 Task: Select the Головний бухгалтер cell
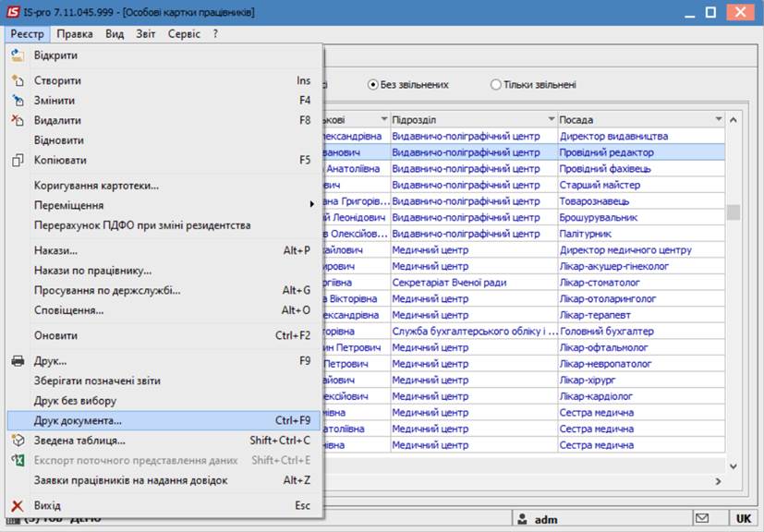coord(641,332)
